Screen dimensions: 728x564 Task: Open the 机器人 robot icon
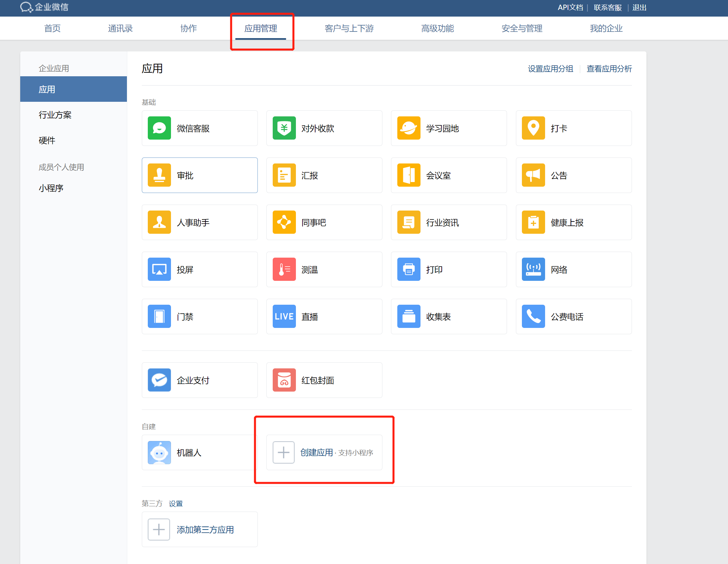[159, 453]
